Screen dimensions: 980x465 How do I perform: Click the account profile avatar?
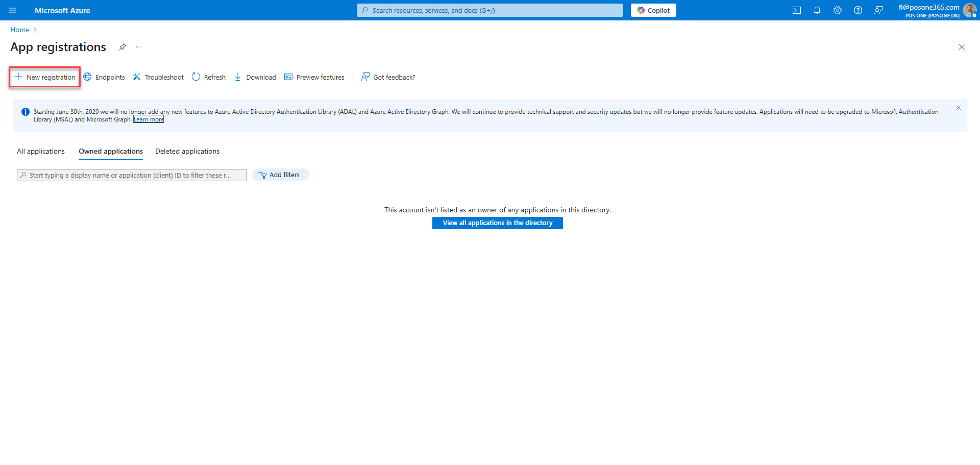pyautogui.click(x=970, y=10)
